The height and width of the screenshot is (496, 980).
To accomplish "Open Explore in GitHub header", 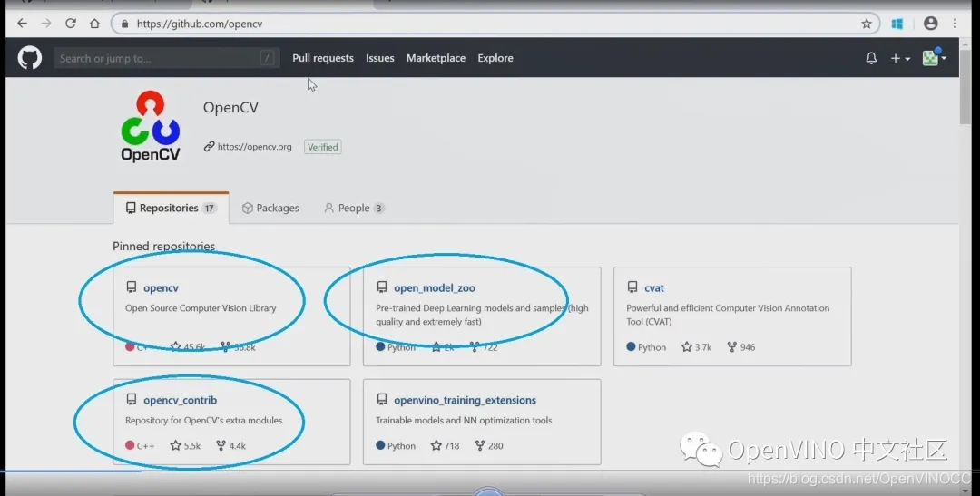I will [x=495, y=58].
